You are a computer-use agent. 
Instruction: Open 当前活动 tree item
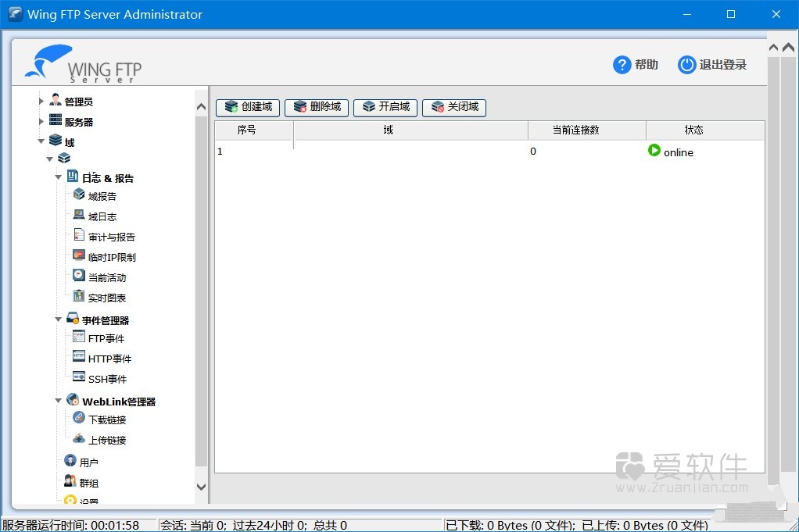pos(107,278)
